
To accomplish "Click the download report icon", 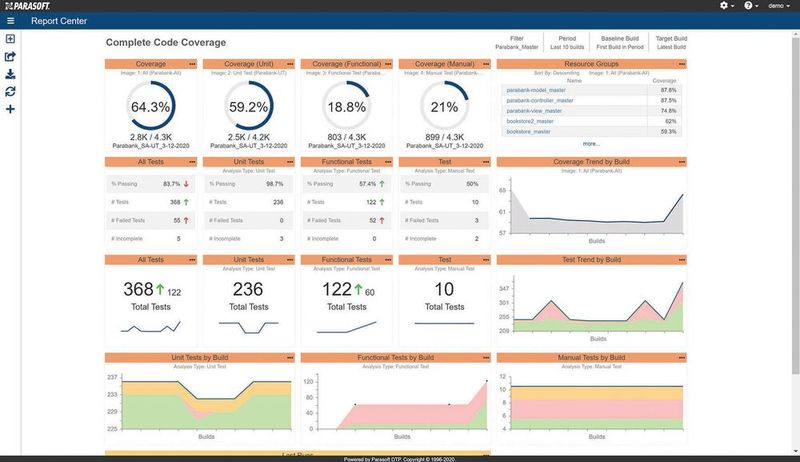I will click(x=10, y=74).
